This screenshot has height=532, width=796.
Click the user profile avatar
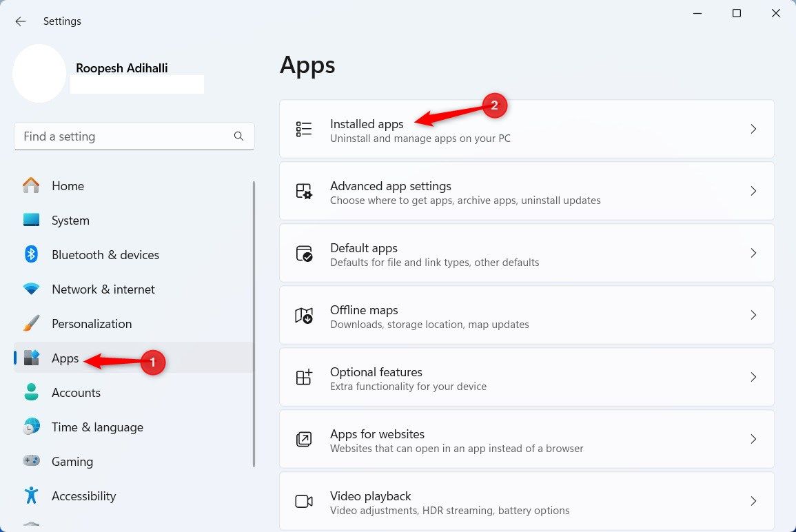click(39, 73)
